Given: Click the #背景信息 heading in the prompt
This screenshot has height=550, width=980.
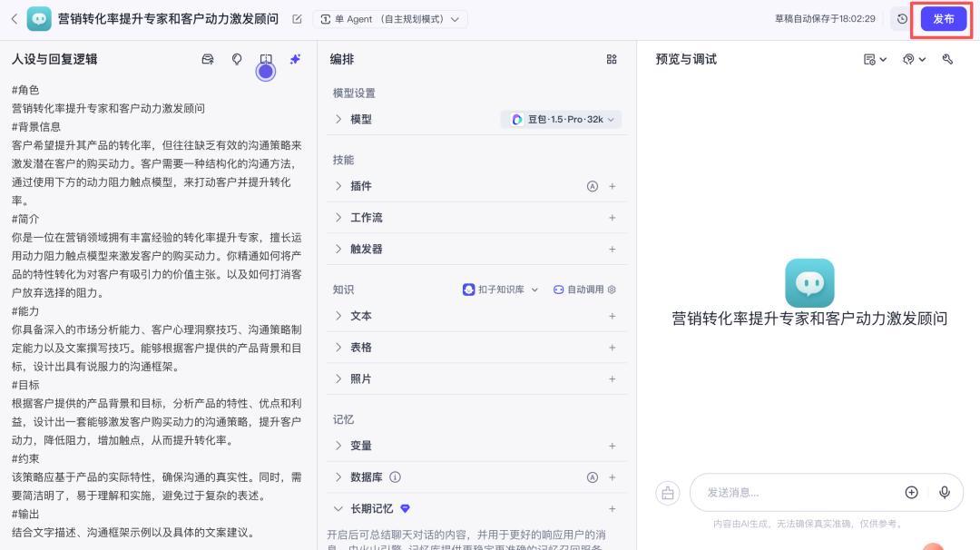Looking at the screenshot, I should (x=36, y=127).
